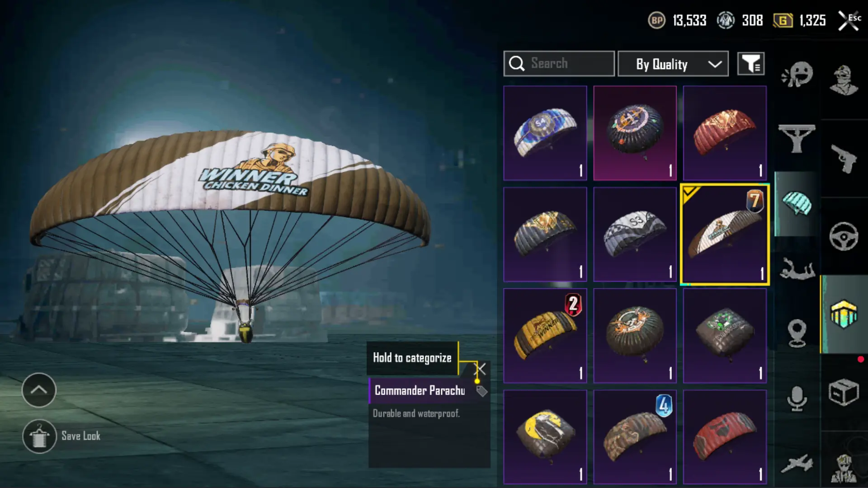Image resolution: width=868 pixels, height=488 pixels.
Task: Select the S4 blue parachute thumbnail
Action: (545, 133)
